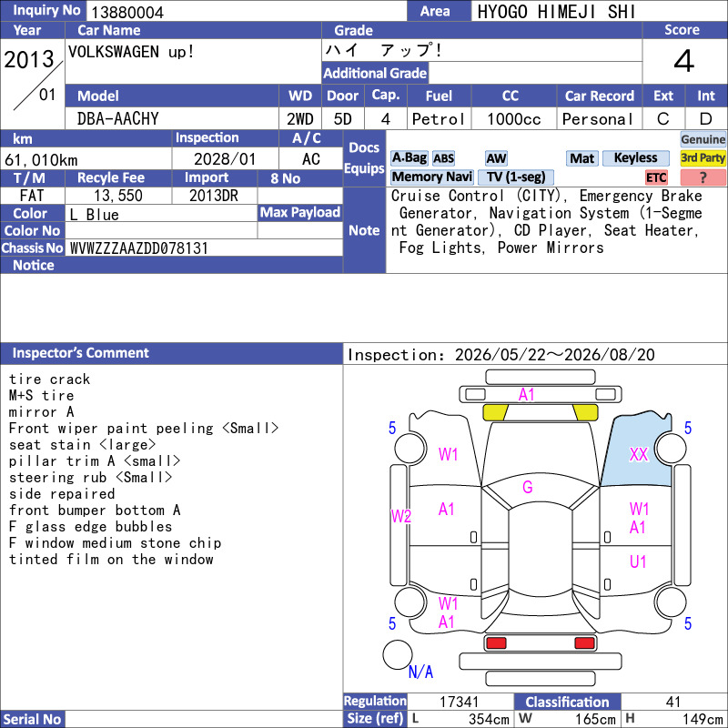Click the W2 mark on left side sill
The width and height of the screenshot is (728, 728).
point(401,516)
